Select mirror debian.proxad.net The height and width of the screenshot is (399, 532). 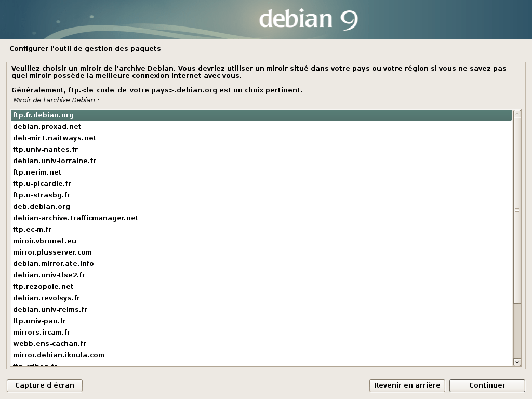point(261,127)
